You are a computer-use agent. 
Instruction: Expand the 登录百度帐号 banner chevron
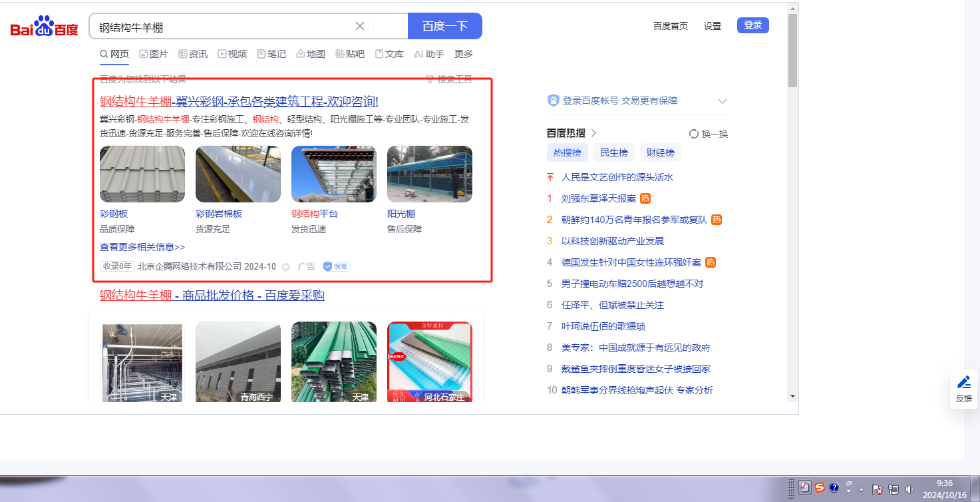pyautogui.click(x=723, y=101)
